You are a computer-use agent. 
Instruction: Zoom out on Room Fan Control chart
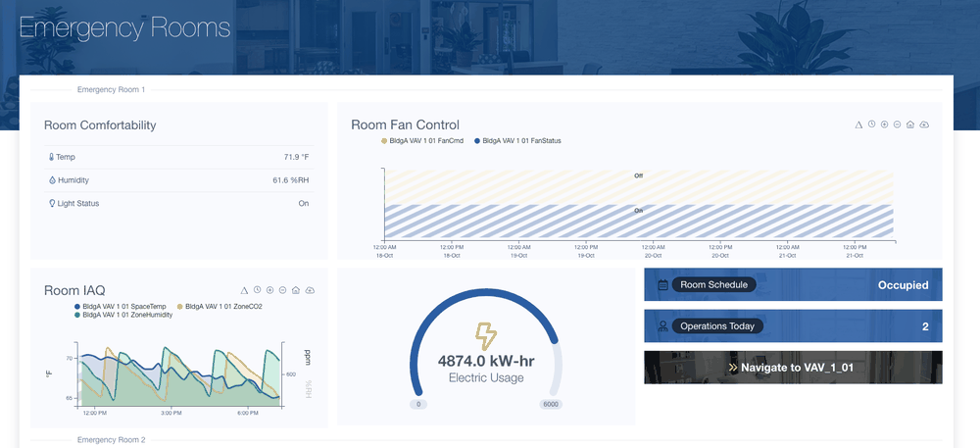point(897,124)
